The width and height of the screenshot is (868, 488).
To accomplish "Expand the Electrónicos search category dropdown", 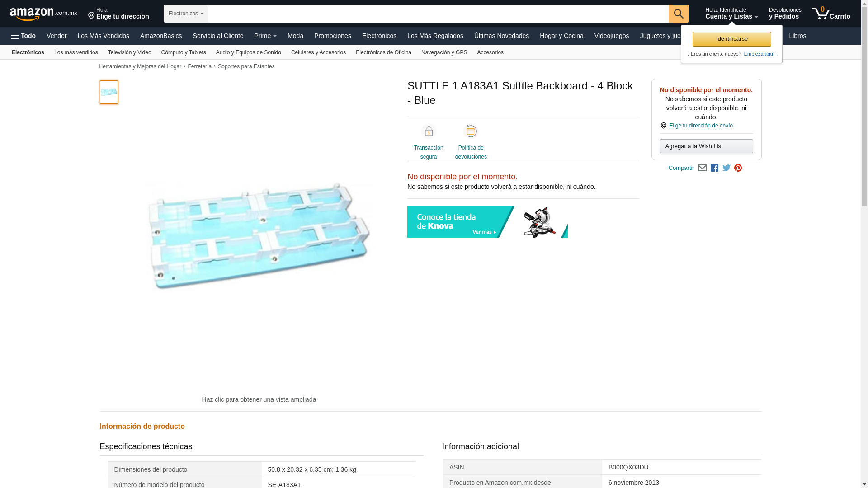I will pyautogui.click(x=186, y=14).
